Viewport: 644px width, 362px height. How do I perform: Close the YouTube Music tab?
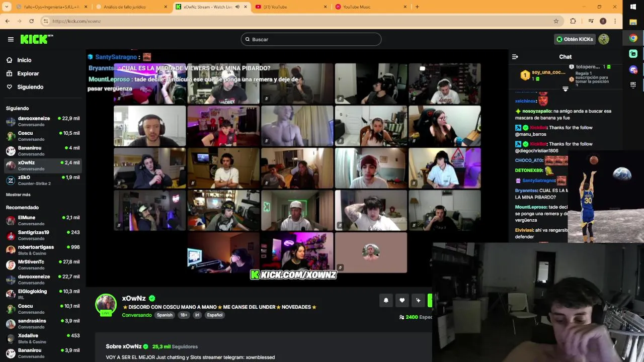click(x=405, y=7)
